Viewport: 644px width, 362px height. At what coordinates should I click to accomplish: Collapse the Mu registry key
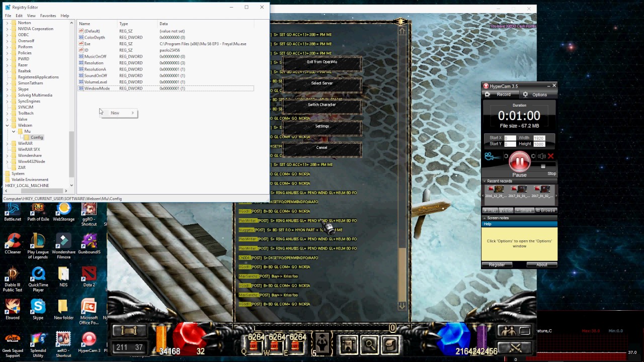click(14, 131)
